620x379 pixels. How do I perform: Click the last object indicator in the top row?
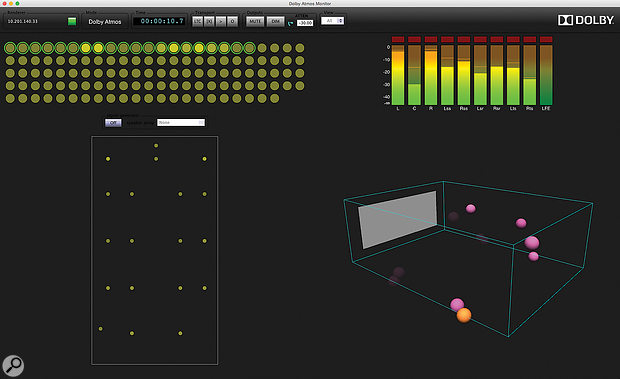pos(300,48)
